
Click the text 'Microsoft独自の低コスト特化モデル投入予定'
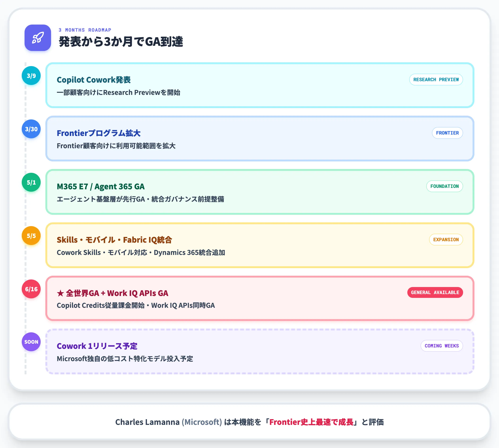click(x=125, y=359)
